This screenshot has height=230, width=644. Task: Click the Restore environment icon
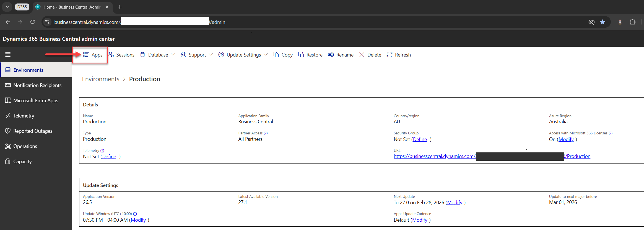click(x=301, y=55)
